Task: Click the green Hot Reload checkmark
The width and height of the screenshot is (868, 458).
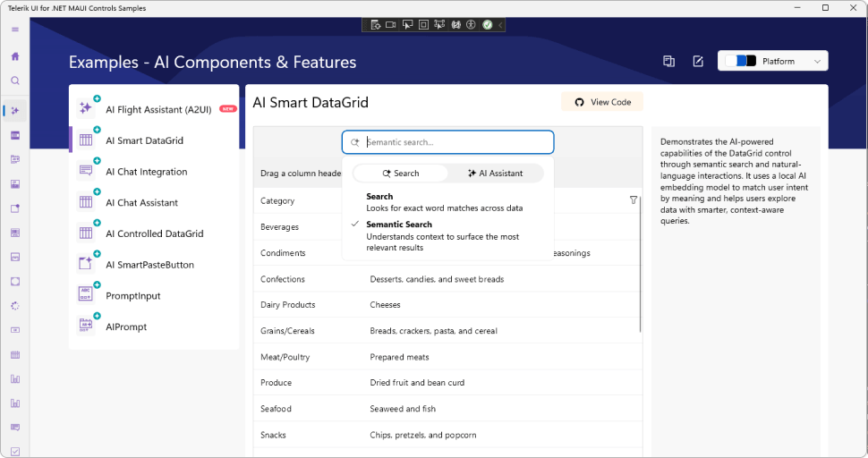Action: point(487,25)
